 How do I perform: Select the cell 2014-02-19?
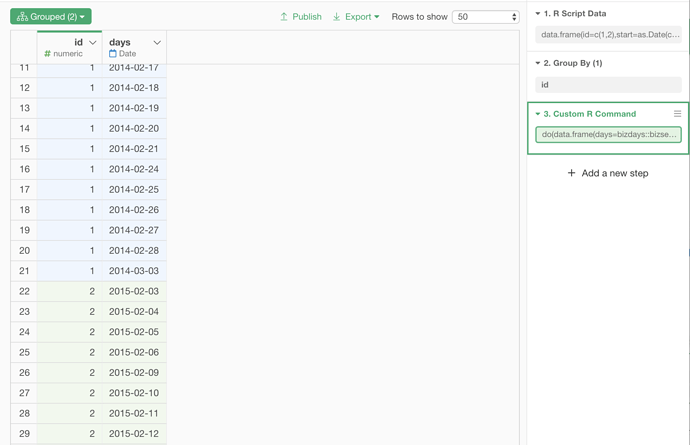[134, 108]
